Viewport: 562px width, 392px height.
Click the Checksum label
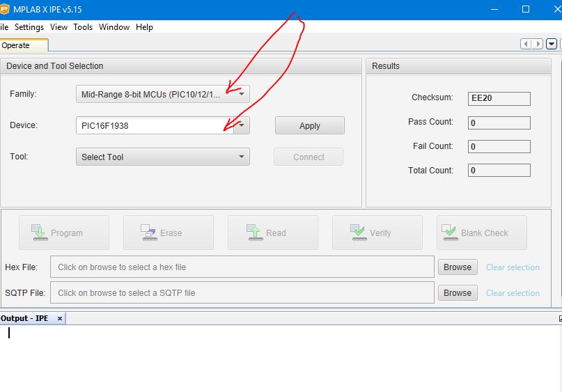432,97
